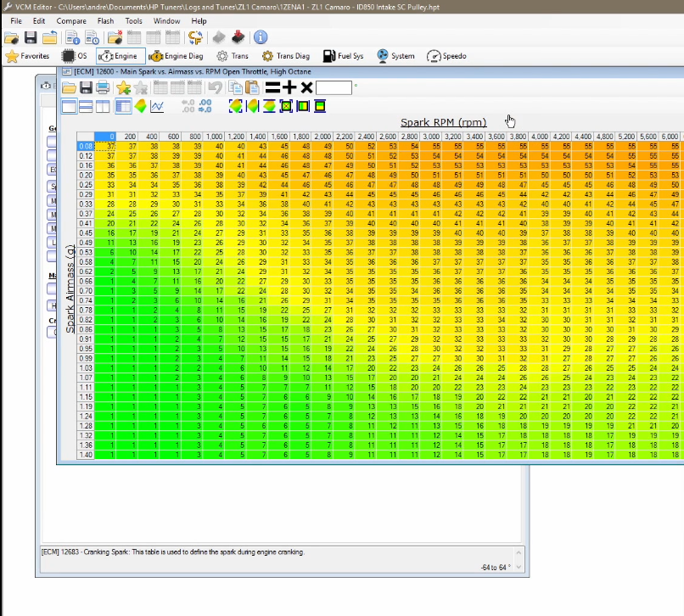Copy the selected spark table cells

click(237, 87)
